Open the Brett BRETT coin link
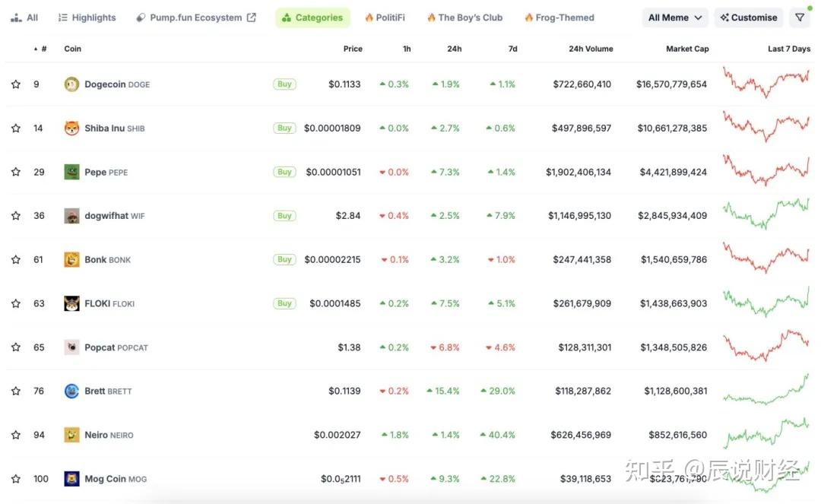This screenshot has height=504, width=821. pyautogui.click(x=109, y=391)
